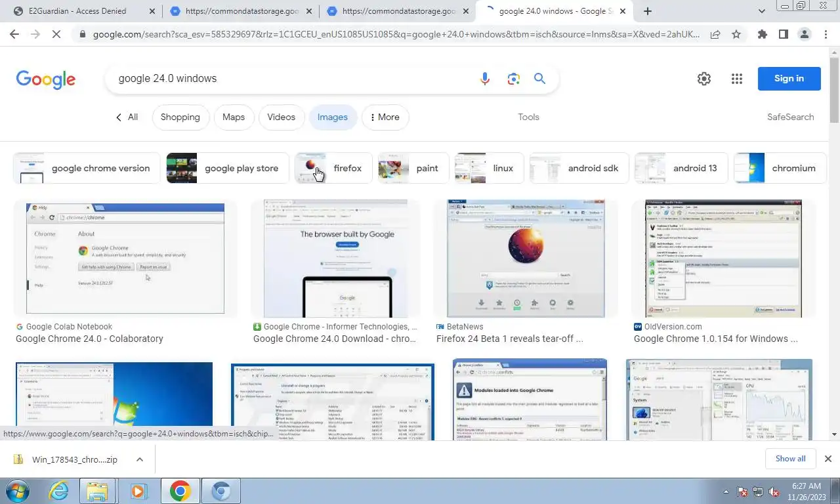
Task: Open Windows Explorer from taskbar
Action: click(97, 491)
